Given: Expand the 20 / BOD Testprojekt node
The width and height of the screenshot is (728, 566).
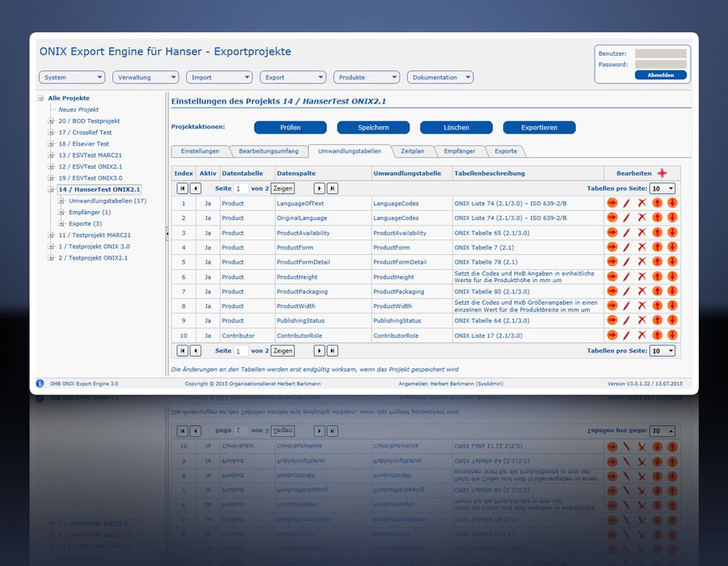Looking at the screenshot, I should pos(51,120).
